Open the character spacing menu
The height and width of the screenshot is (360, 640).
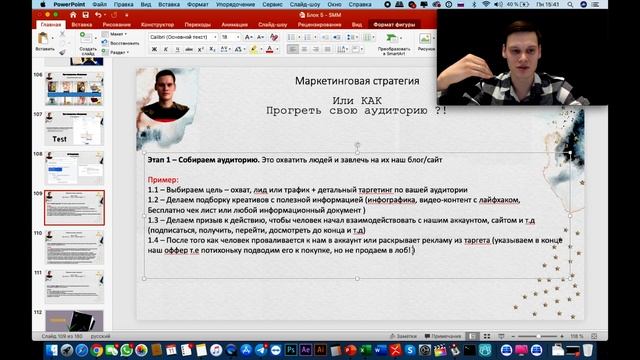(x=225, y=49)
